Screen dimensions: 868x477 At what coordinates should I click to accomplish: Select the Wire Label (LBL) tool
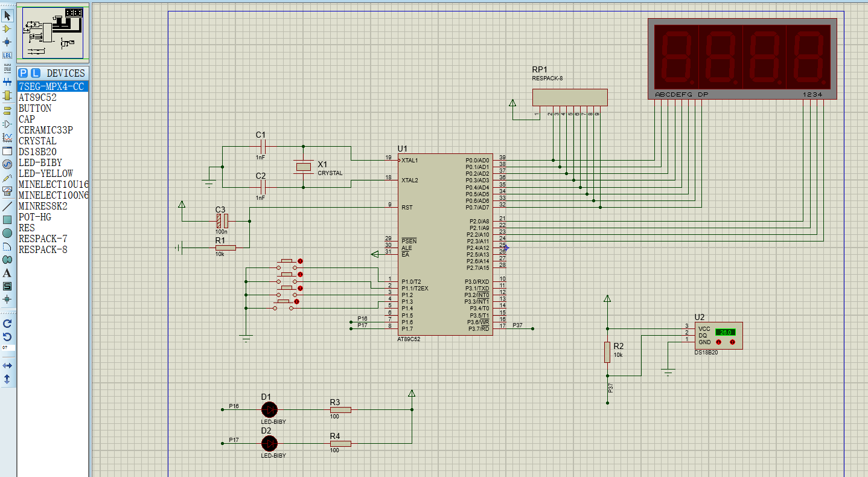pyautogui.click(x=7, y=55)
